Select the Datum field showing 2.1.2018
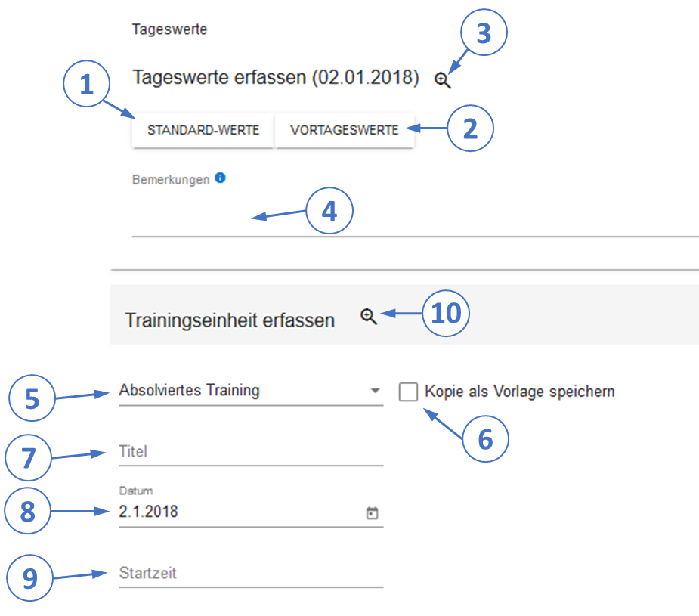 point(234,512)
